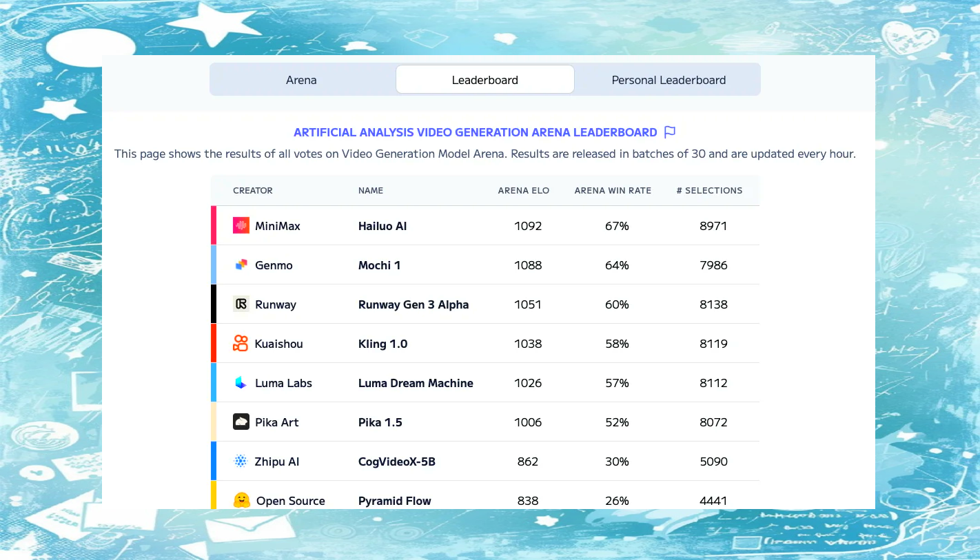Open the Runway Gen 3 Alpha model
The height and width of the screenshot is (560, 980).
[x=414, y=304]
